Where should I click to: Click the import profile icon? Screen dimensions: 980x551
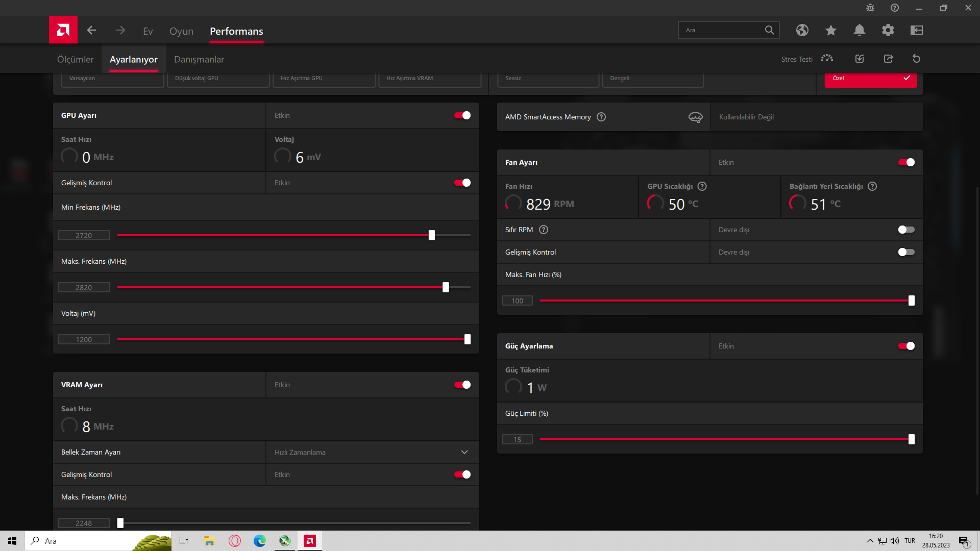860,59
